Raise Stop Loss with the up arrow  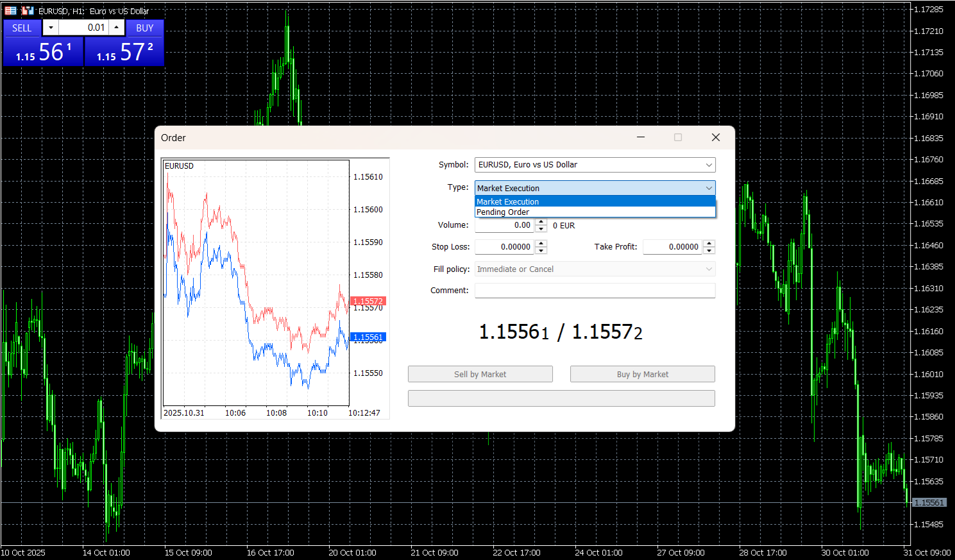click(x=541, y=243)
